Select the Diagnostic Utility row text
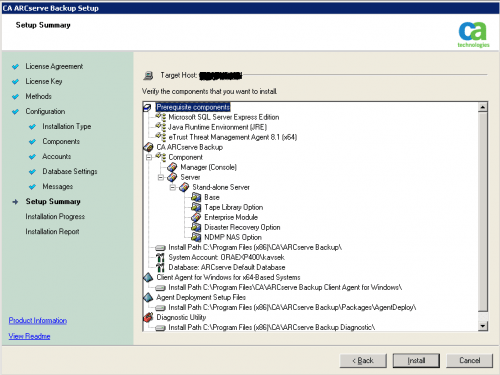 pos(181,317)
